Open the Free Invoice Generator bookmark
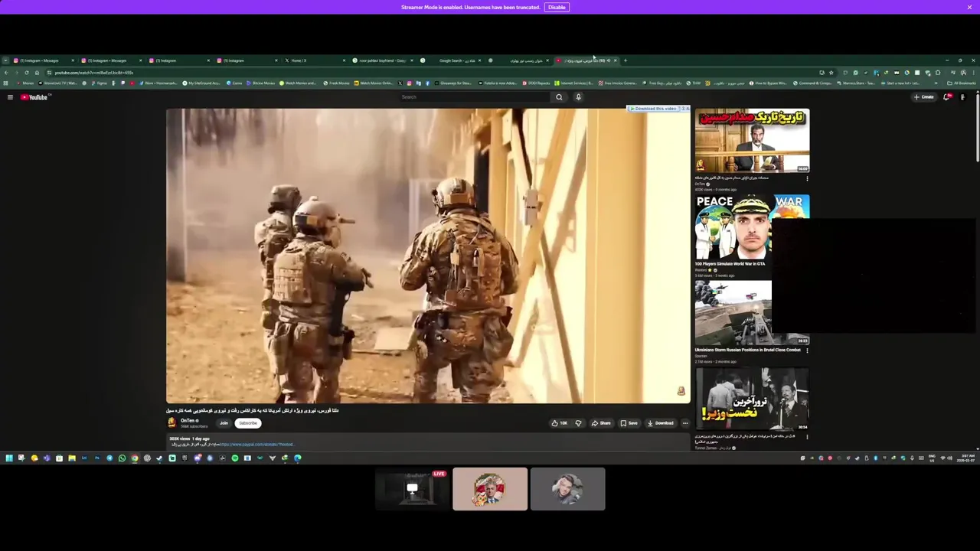 pyautogui.click(x=617, y=83)
